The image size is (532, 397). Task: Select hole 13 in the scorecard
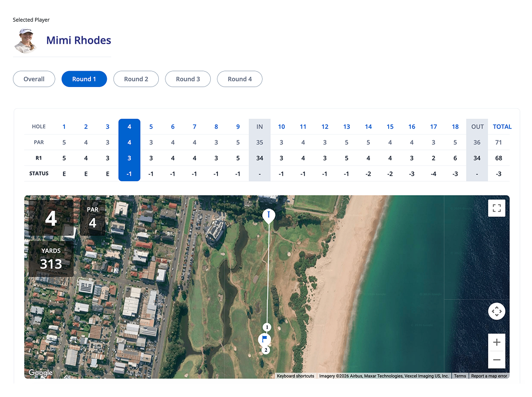click(346, 127)
